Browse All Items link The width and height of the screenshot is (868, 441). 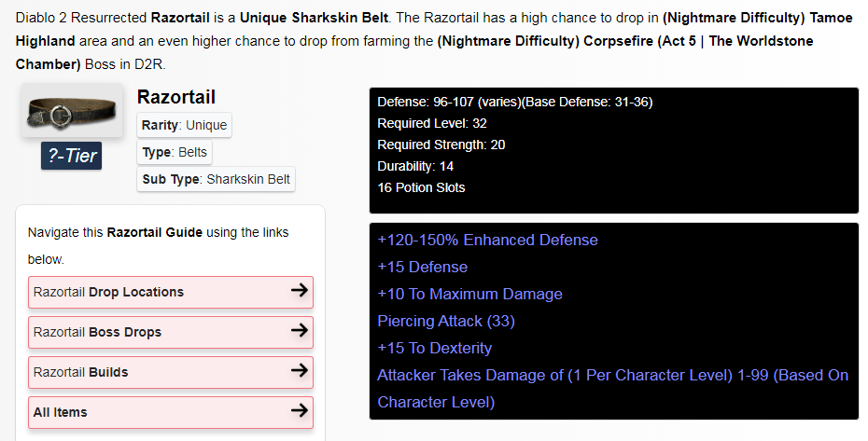point(171,412)
